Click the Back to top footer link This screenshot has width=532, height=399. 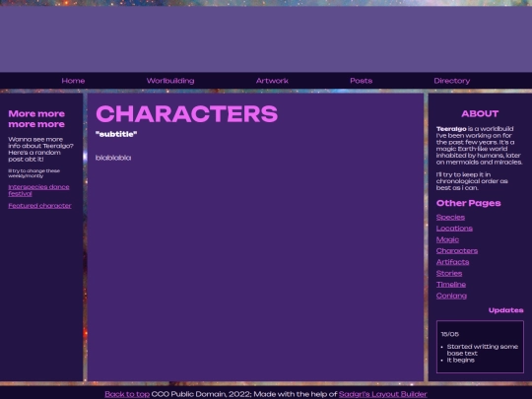coord(127,394)
